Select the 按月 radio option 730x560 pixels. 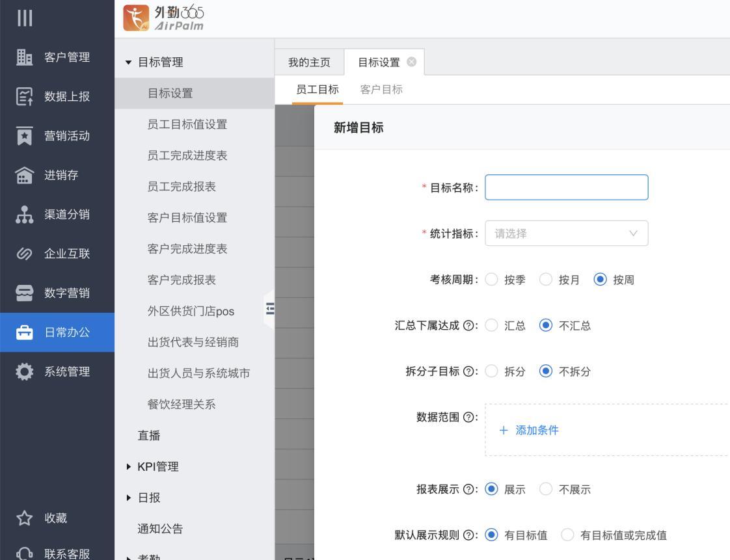[547, 280]
